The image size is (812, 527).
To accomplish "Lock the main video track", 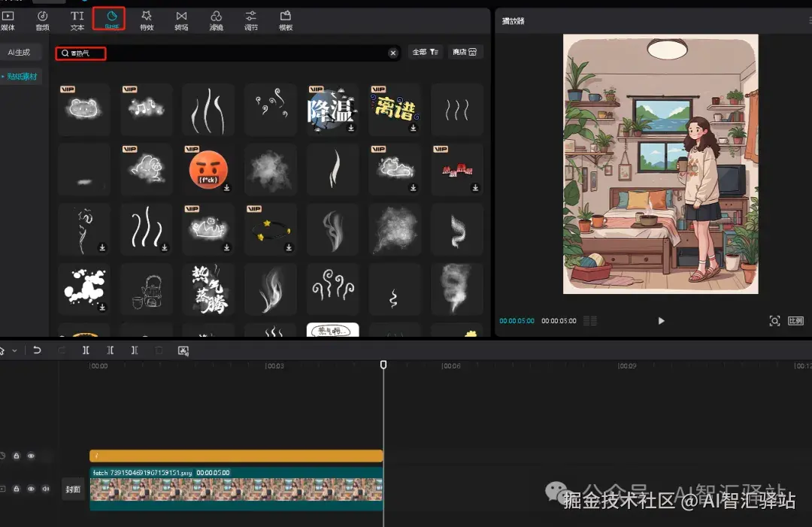I will (x=17, y=489).
